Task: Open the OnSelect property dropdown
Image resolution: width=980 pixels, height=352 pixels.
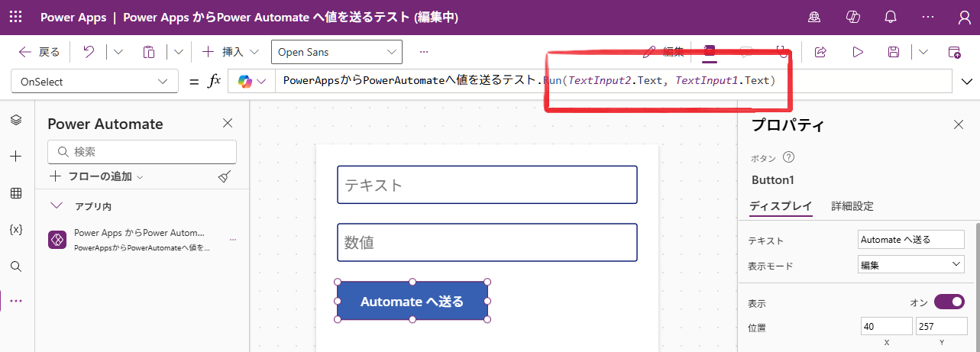Action: [x=95, y=82]
